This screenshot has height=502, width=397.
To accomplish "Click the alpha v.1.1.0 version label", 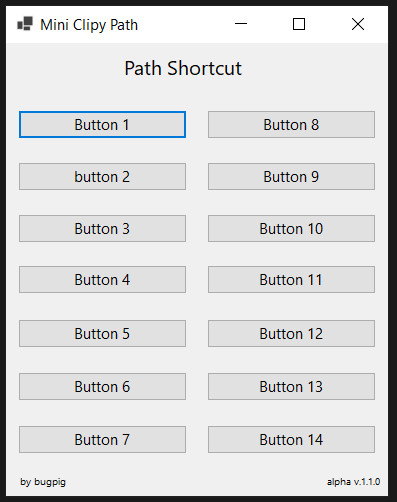I will (353, 482).
